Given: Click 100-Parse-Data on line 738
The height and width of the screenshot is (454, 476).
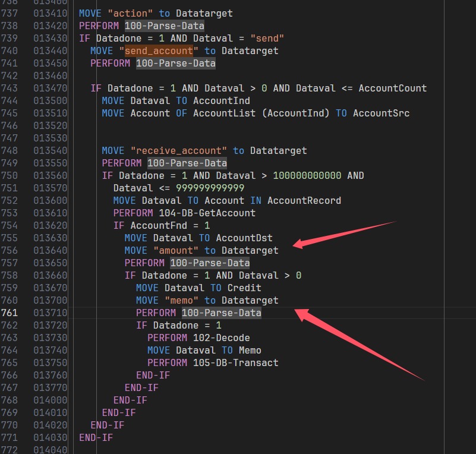Looking at the screenshot, I should [x=164, y=26].
